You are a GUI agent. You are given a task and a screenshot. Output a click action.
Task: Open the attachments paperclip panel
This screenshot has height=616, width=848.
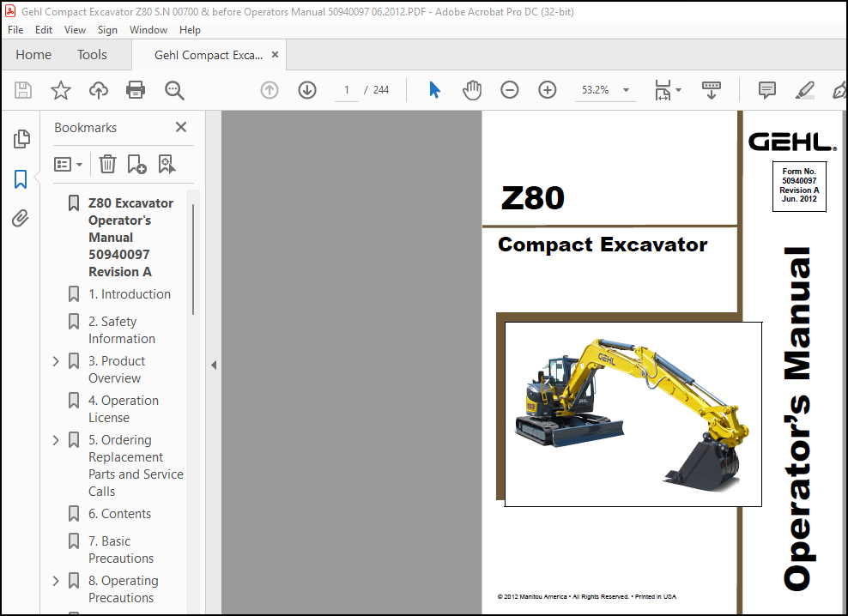click(21, 219)
